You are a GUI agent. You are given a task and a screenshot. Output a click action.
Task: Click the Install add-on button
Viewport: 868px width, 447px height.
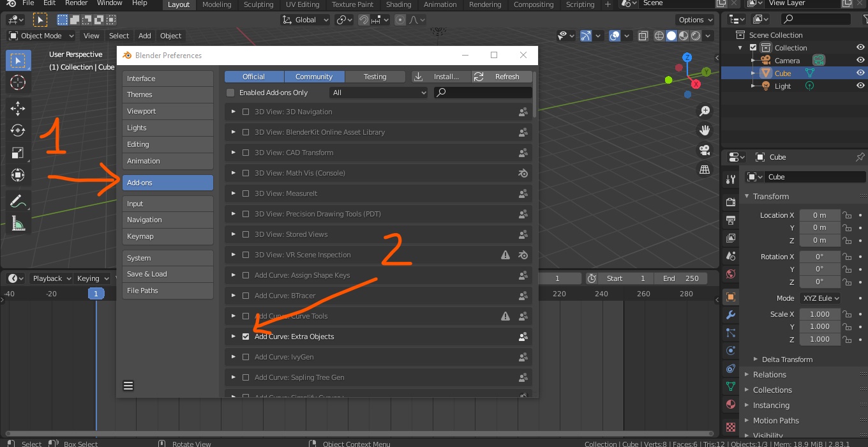pyautogui.click(x=440, y=77)
